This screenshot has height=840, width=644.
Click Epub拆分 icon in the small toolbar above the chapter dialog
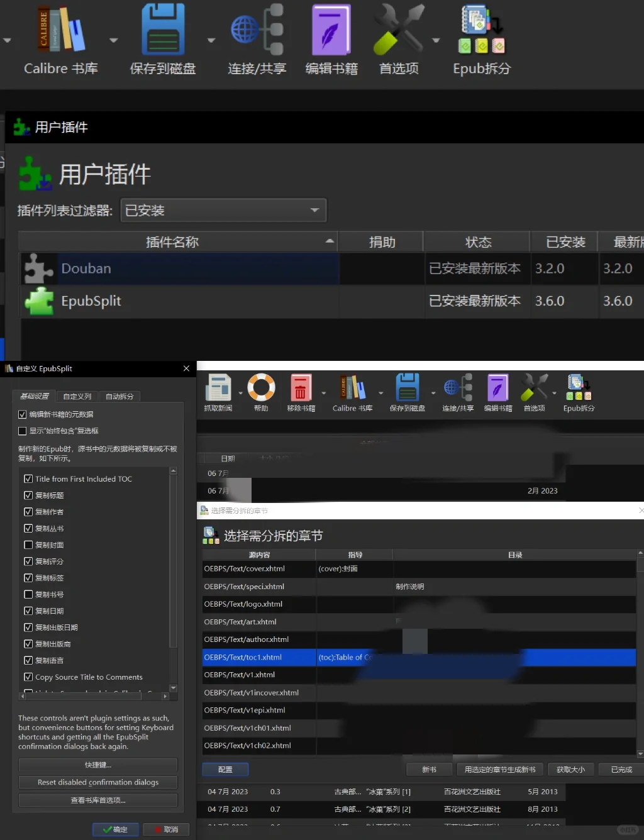(579, 387)
